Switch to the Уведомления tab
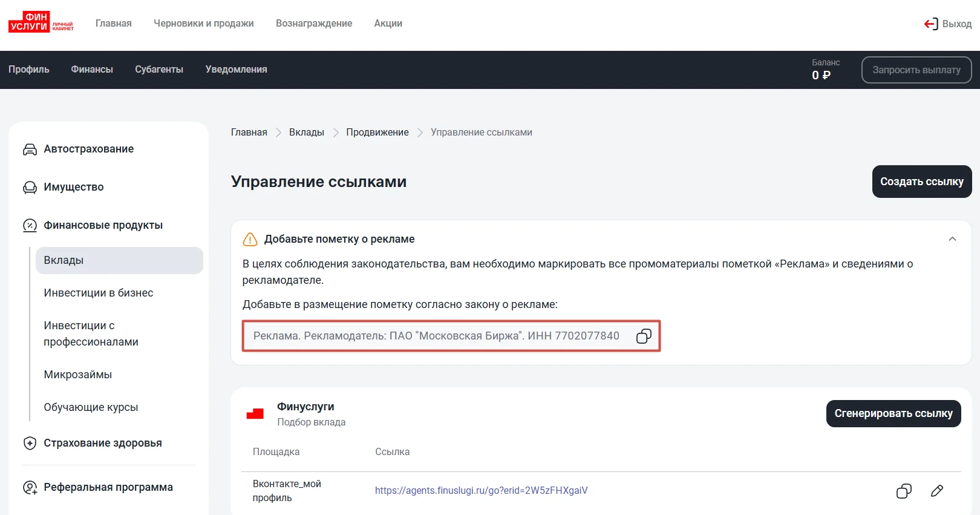The image size is (980, 515). [237, 70]
